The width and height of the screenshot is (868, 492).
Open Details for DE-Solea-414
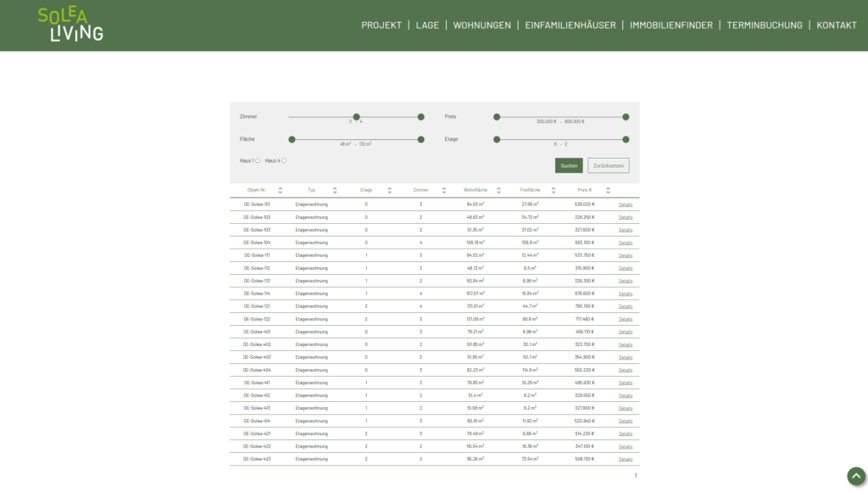626,421
